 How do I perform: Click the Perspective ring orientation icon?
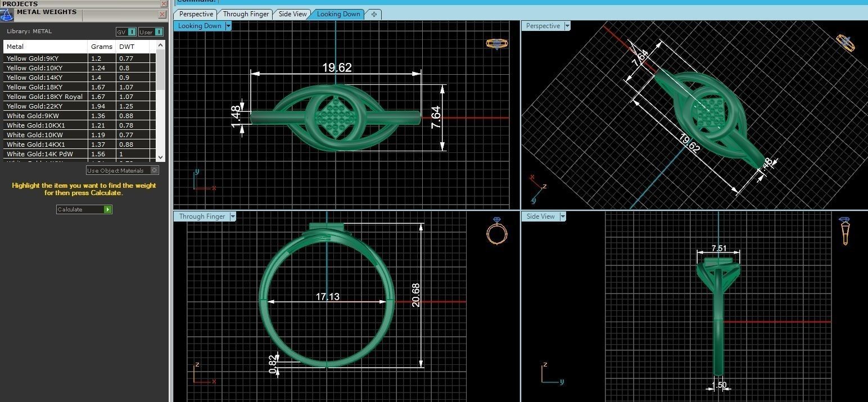(x=846, y=43)
